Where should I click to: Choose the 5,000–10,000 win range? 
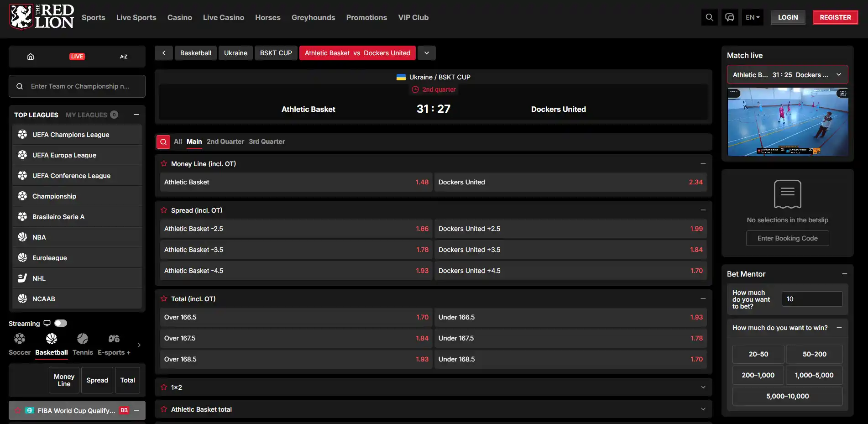click(x=788, y=396)
